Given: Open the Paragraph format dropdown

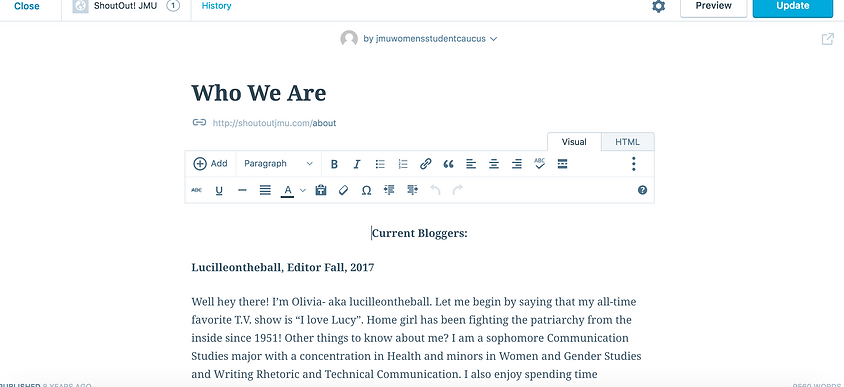Looking at the screenshot, I should (278, 164).
